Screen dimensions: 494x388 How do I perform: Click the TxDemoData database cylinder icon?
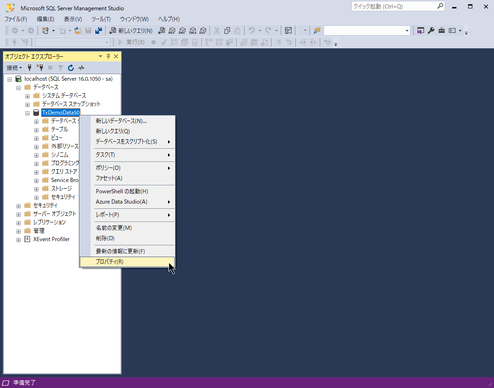36,113
